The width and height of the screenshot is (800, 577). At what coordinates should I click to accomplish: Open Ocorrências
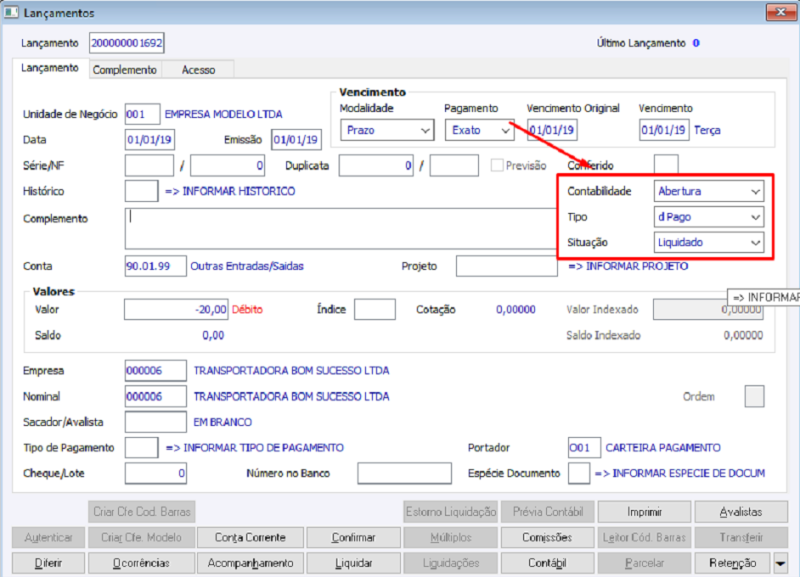pos(141,563)
